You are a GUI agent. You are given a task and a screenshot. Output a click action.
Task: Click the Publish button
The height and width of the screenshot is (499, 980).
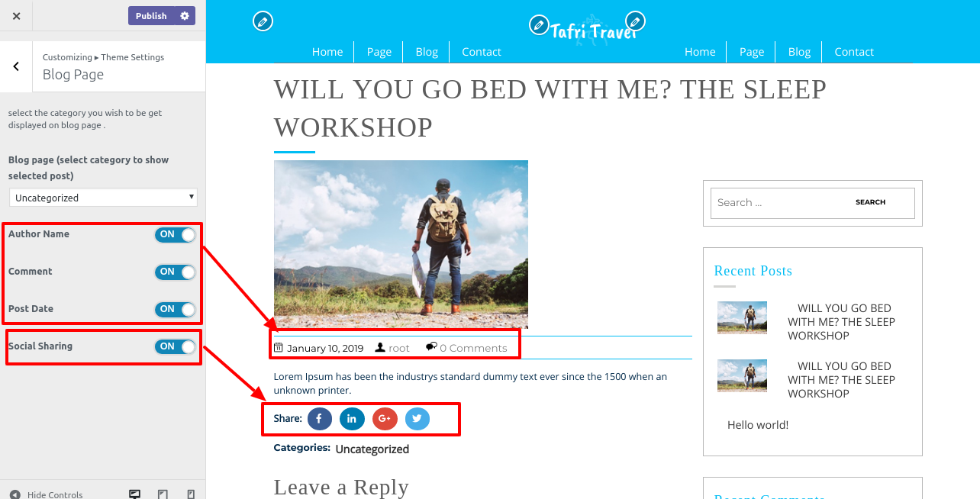point(151,16)
